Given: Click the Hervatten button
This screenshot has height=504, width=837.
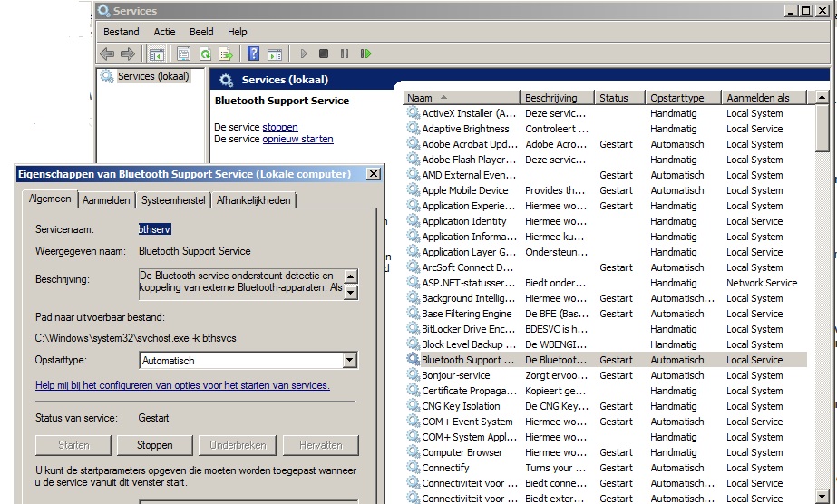Looking at the screenshot, I should (321, 445).
